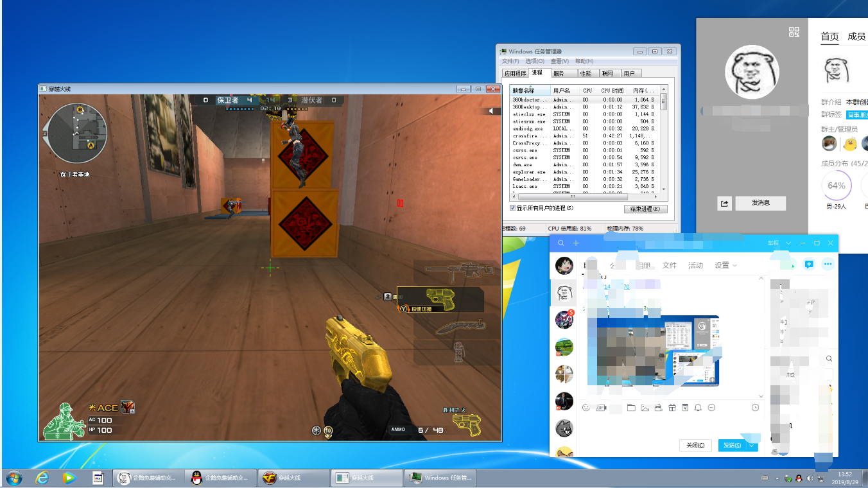Viewport: 868px width, 488px height.
Task: Click the 举报 link in chat title bar
Action: 772,243
